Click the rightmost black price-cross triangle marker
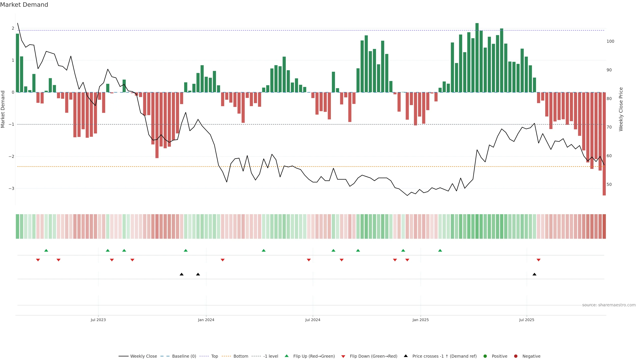This screenshot has width=644, height=362. coord(534,274)
